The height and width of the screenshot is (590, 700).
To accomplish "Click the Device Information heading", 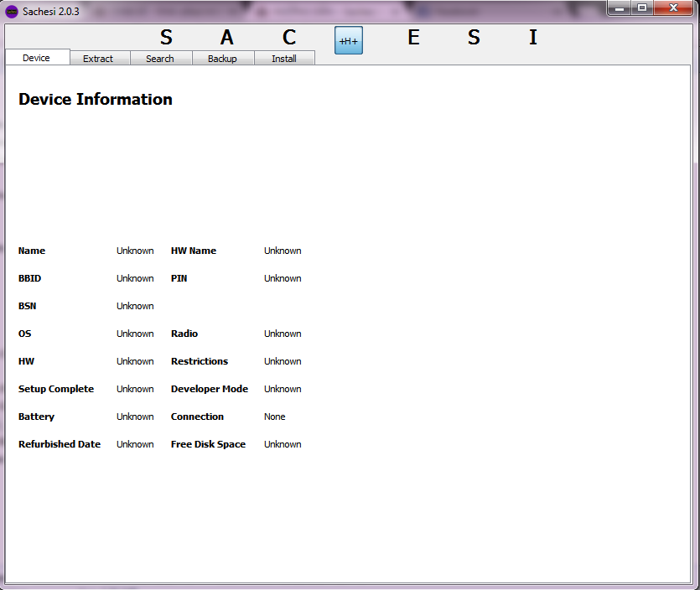I will (96, 99).
